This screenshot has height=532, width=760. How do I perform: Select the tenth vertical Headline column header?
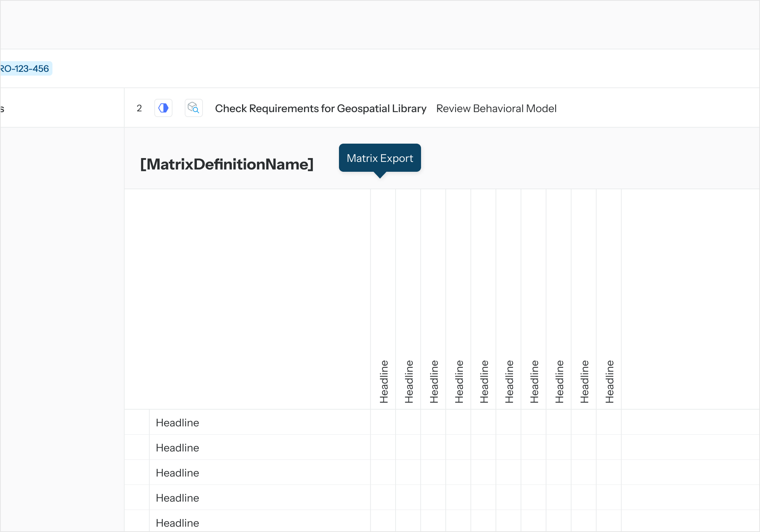point(609,381)
